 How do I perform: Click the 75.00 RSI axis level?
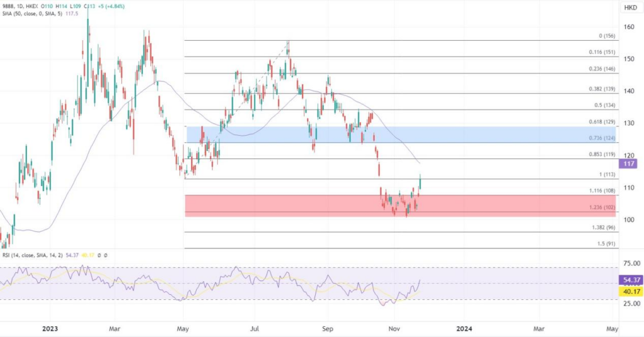[x=630, y=263]
